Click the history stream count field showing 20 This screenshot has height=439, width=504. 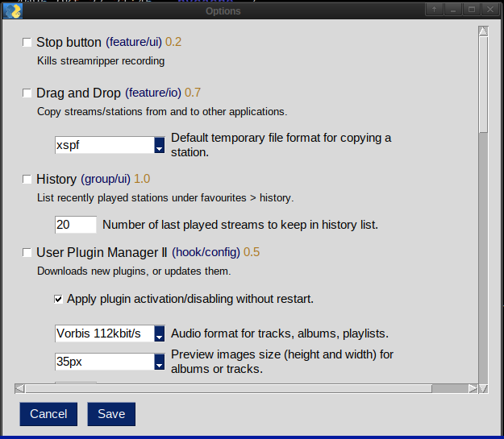tap(75, 225)
